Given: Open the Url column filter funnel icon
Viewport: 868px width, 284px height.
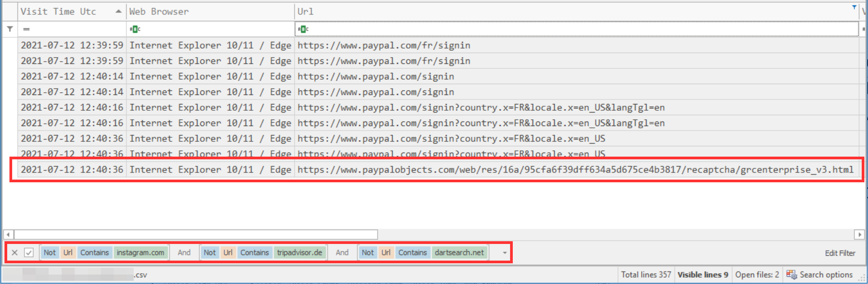Looking at the screenshot, I should 854,7.
